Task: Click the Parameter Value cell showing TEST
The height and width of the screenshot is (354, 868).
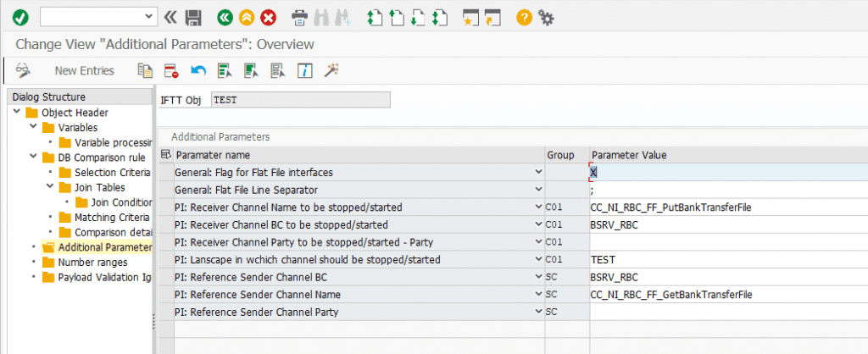Action: click(728, 259)
